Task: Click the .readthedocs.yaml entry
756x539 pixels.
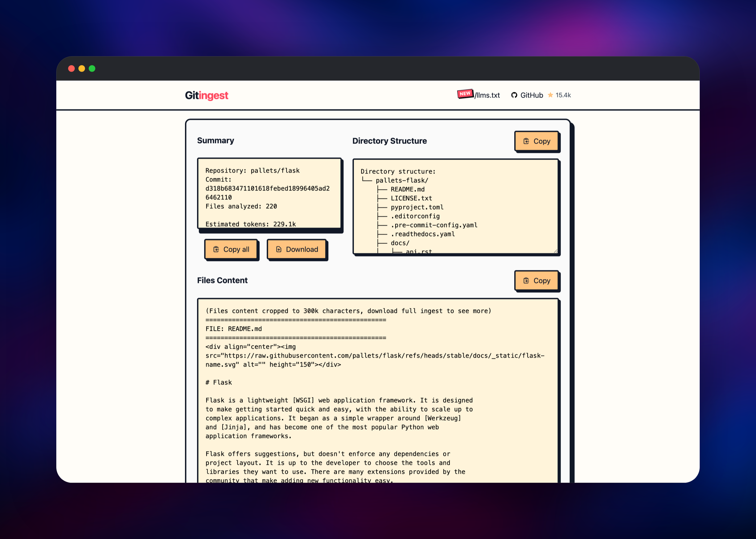Action: pos(423,234)
